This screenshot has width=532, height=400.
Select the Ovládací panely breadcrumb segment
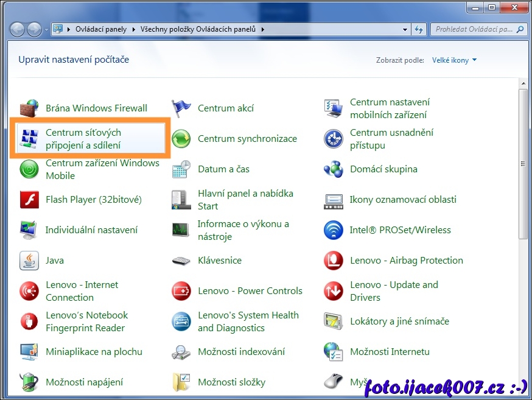(101, 29)
